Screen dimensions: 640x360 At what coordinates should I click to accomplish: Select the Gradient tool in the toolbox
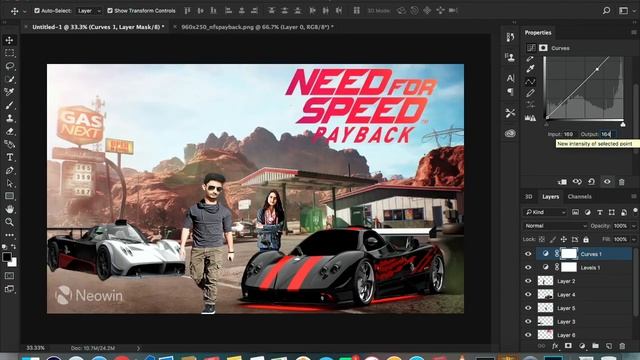click(x=9, y=144)
